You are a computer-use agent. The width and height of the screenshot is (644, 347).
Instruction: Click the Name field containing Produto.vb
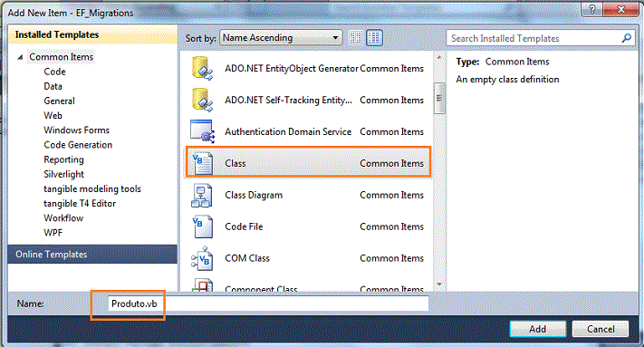coord(268,304)
